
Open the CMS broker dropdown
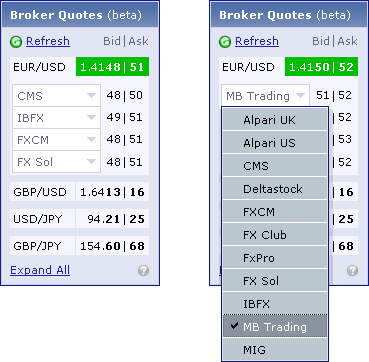click(x=56, y=96)
